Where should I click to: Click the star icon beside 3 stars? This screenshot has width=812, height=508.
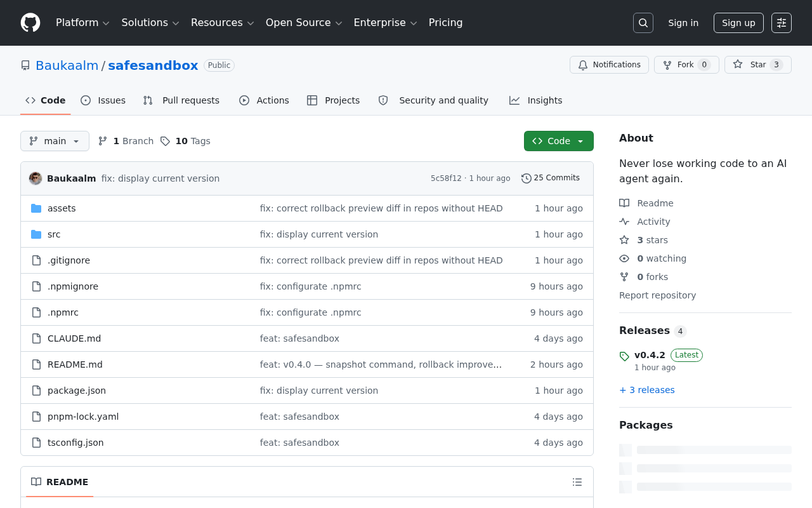point(624,240)
